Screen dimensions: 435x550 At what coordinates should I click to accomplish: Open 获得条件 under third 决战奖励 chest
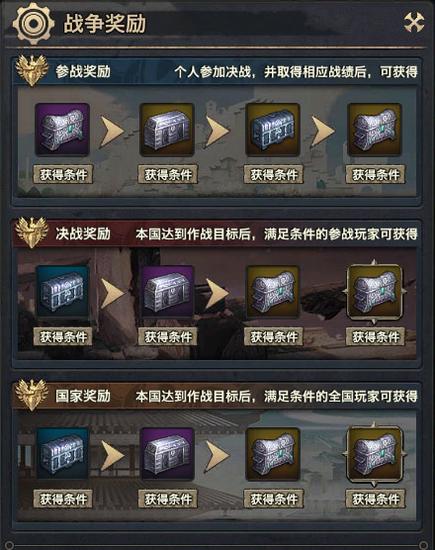273,336
